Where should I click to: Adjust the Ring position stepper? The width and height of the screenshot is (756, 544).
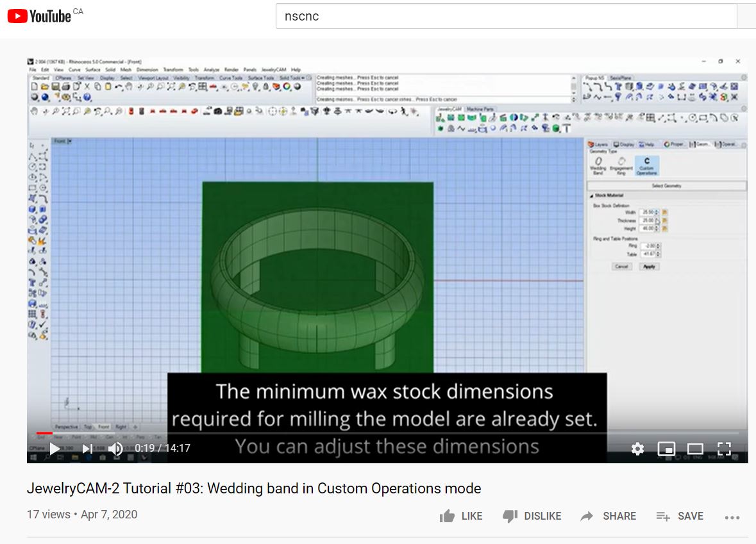point(658,246)
